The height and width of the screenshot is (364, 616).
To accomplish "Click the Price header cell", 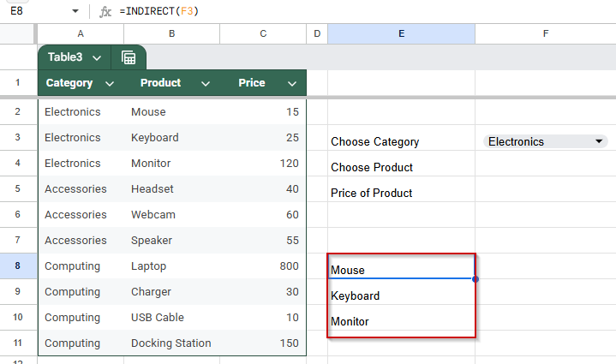I will point(263,83).
